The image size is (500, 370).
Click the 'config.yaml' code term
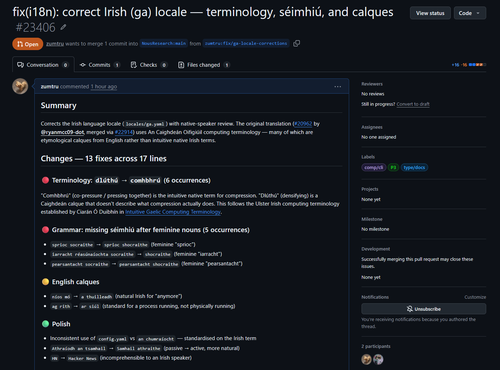pyautogui.click(x=112, y=339)
